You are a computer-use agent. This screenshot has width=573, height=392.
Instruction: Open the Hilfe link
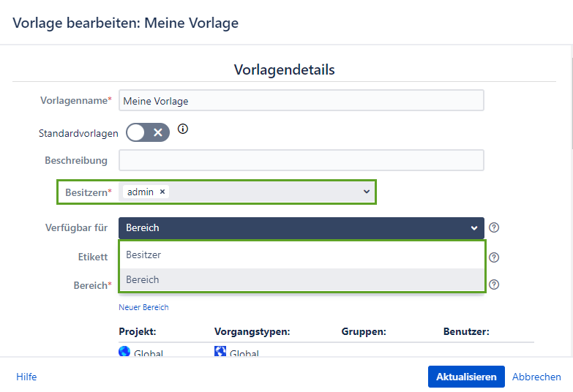tap(26, 377)
